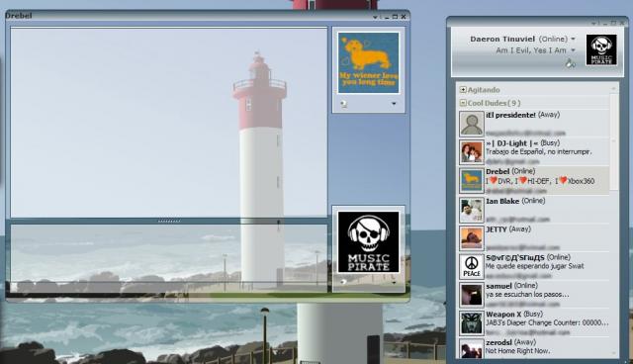This screenshot has width=633, height=364.
Task: Click samuel's dark contact avatar
Action: click(472, 295)
